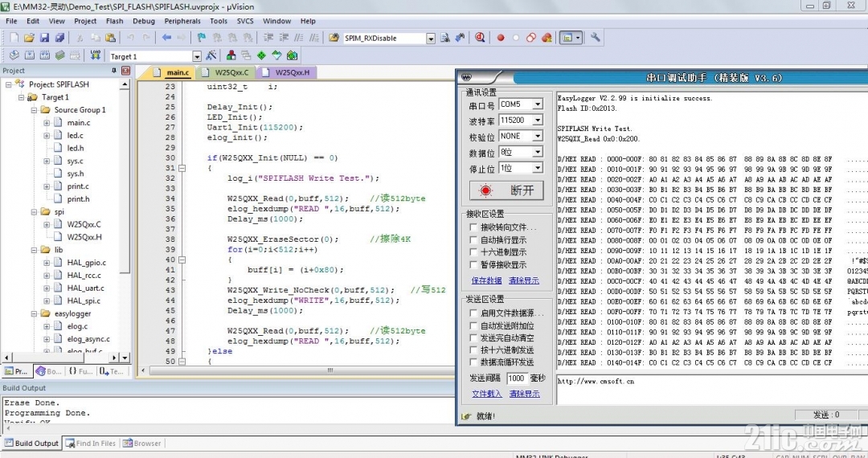
Task: Open the window layout button in the toolbar
Action: (x=570, y=38)
